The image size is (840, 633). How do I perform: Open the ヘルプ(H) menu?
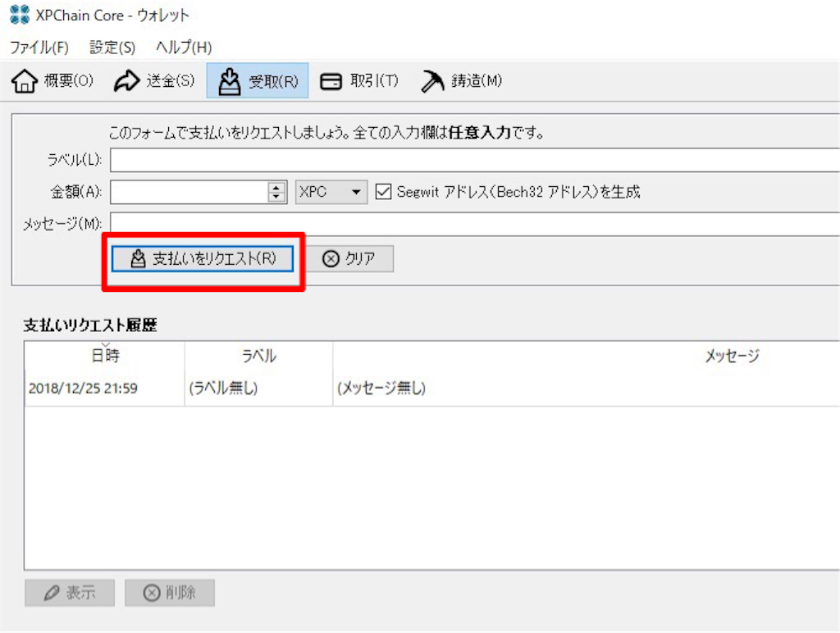(184, 47)
